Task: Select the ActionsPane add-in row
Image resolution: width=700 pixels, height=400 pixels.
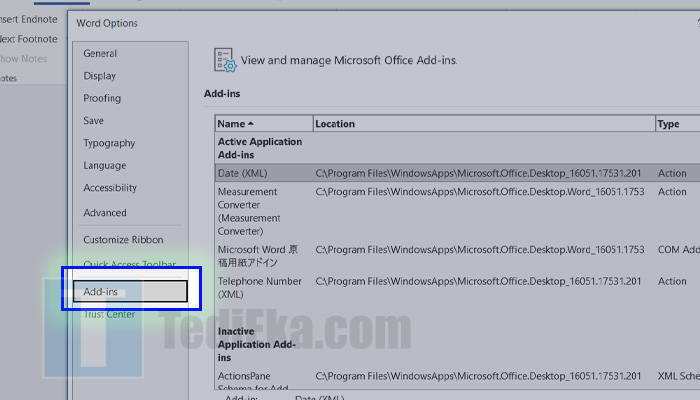Action: click(x=457, y=381)
